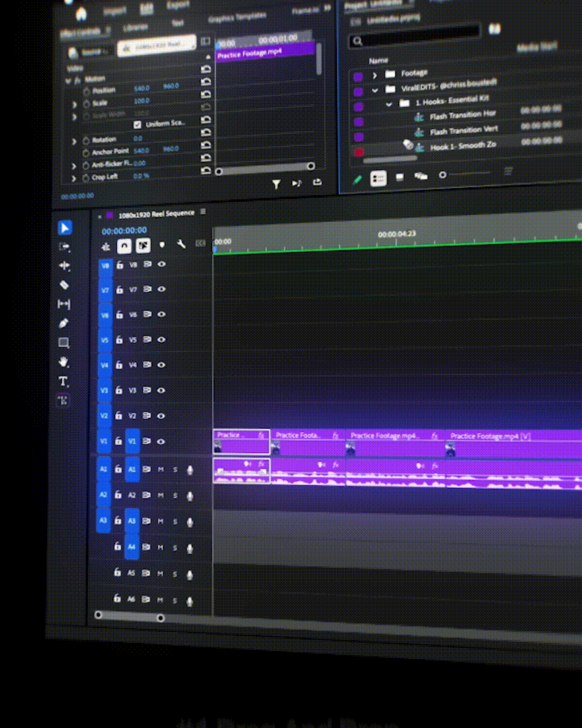Select the Razor tool in the toolbar
Viewport: 582px width, 728px height.
click(x=64, y=285)
